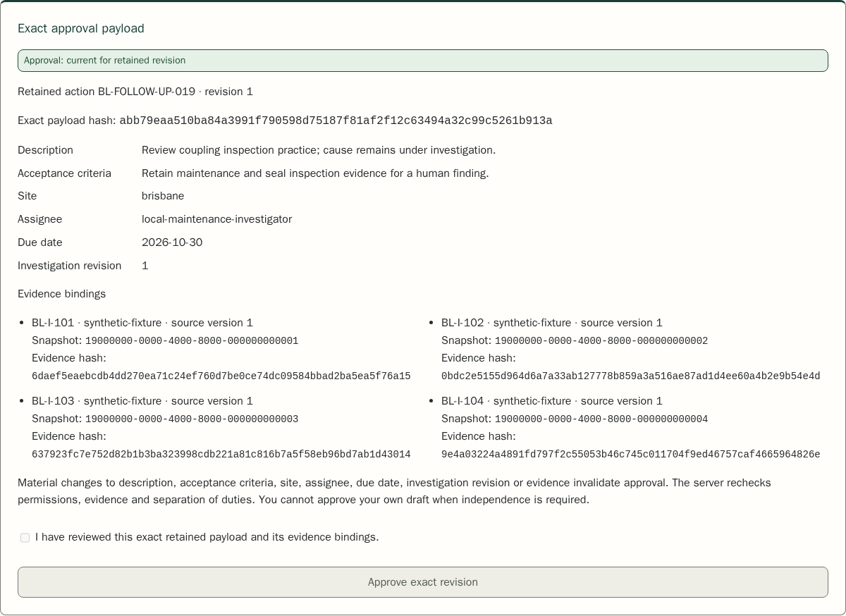846x616 pixels.
Task: Click the approval current status banner
Action: (x=423, y=61)
